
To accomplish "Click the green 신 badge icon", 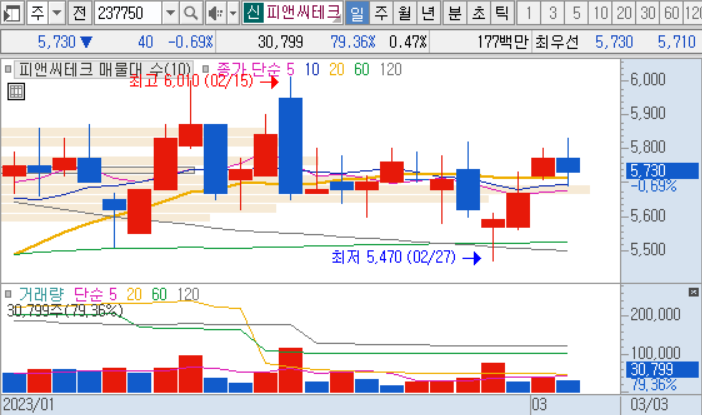I will 253,13.
